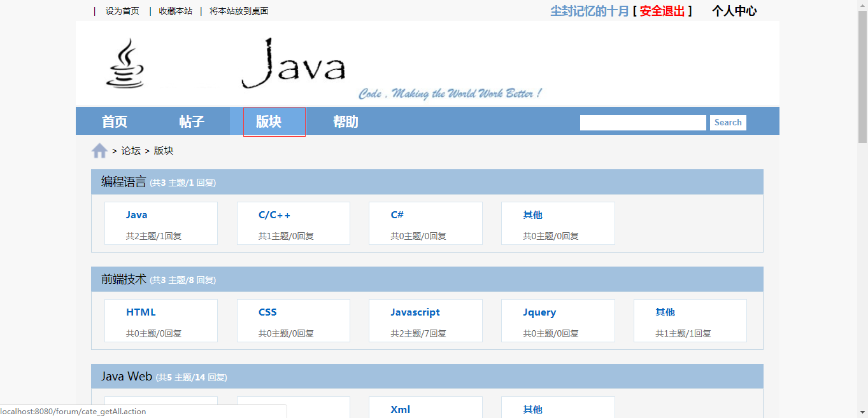868x418 pixels.
Task: Open the HTML board
Action: pyautogui.click(x=141, y=312)
